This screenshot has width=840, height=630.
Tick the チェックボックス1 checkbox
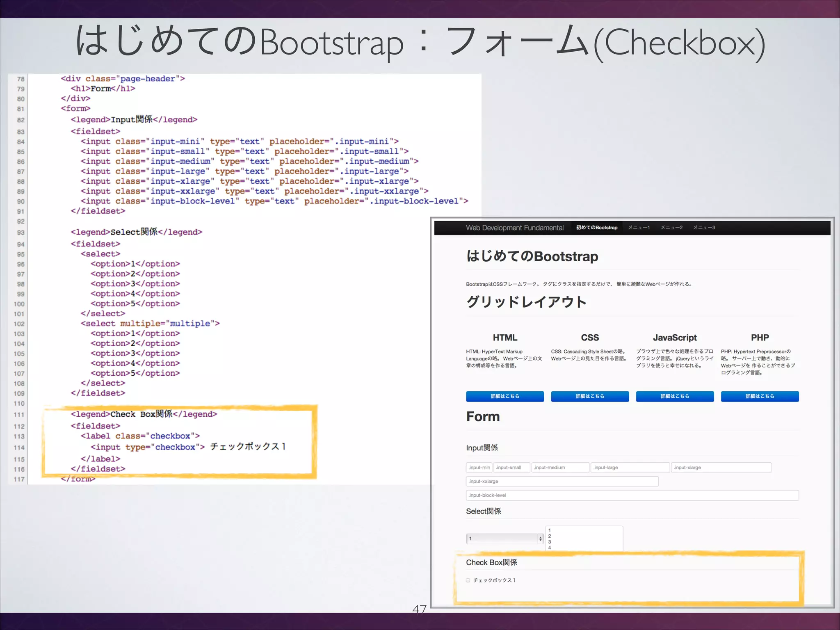click(468, 580)
